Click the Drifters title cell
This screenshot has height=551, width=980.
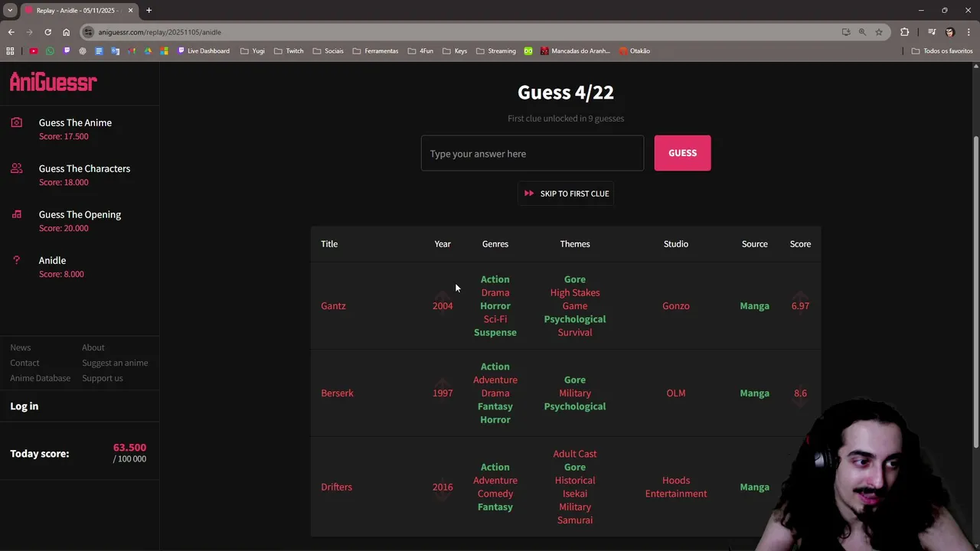tap(336, 487)
